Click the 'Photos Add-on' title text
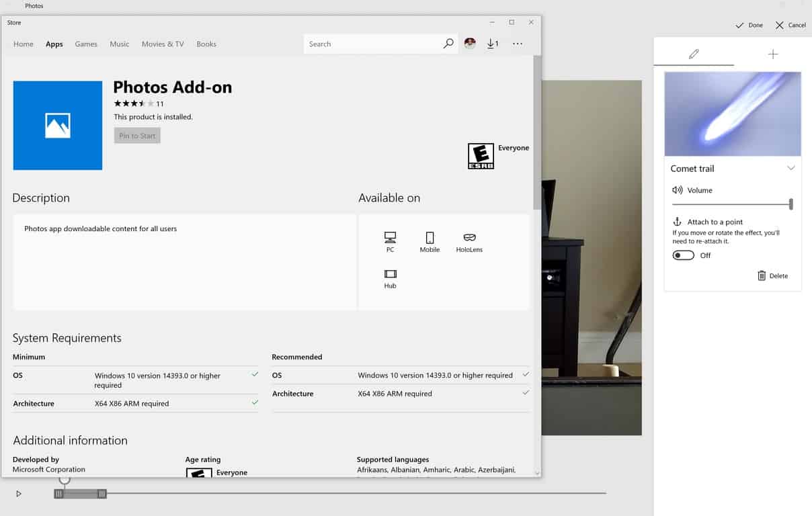Screen dimensions: 812x516 tap(173, 87)
